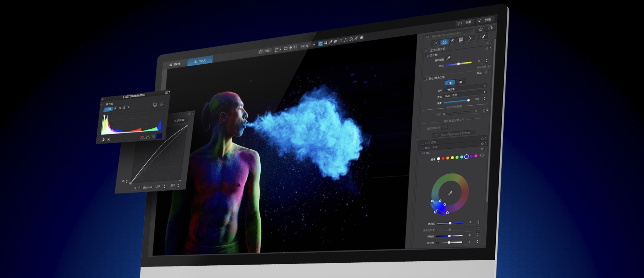Screen dimensions: 644x278
Task: Click the eye preview icon in toolbar
Action: [x=362, y=38]
